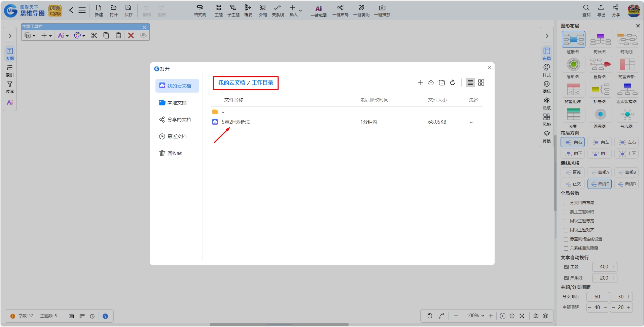Toggle same-level topic alignment (同级主题对齐) checkbox
Screen dimensions: 644x327
coord(566,230)
